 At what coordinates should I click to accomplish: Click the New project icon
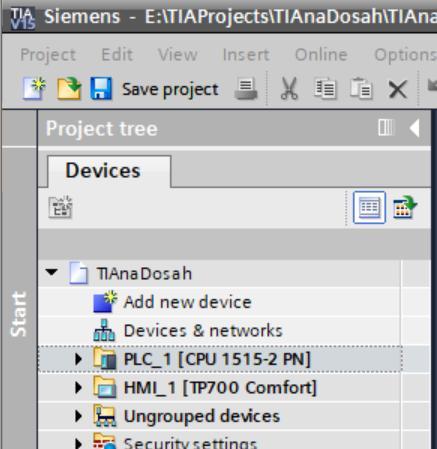[x=34, y=89]
